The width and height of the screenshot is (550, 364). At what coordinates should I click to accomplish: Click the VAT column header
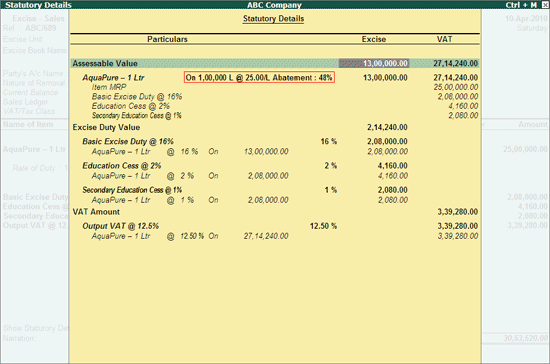444,39
